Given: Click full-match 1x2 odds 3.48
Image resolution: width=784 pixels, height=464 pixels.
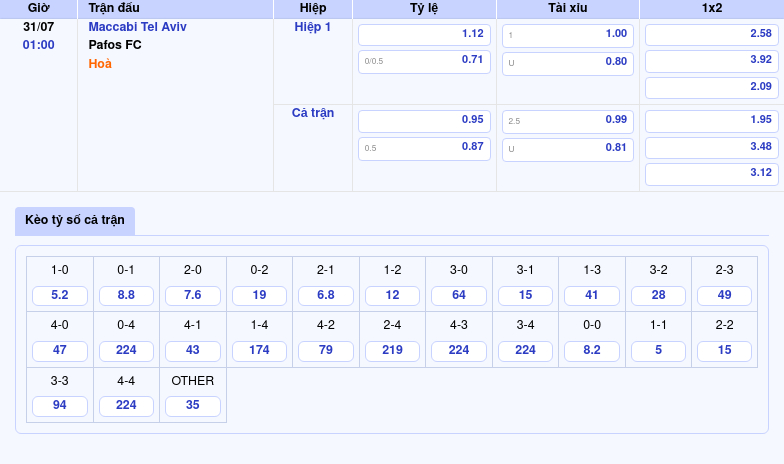Looking at the screenshot, I should click(711, 147).
